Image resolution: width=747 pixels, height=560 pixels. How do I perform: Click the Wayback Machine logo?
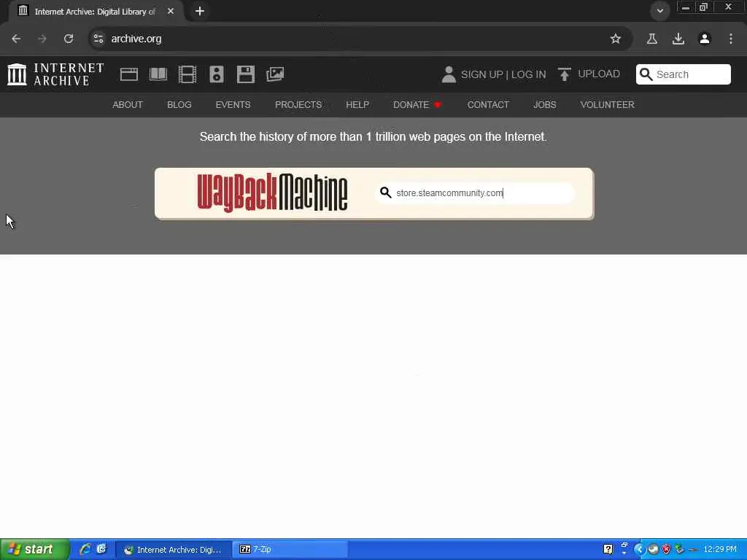pos(272,192)
